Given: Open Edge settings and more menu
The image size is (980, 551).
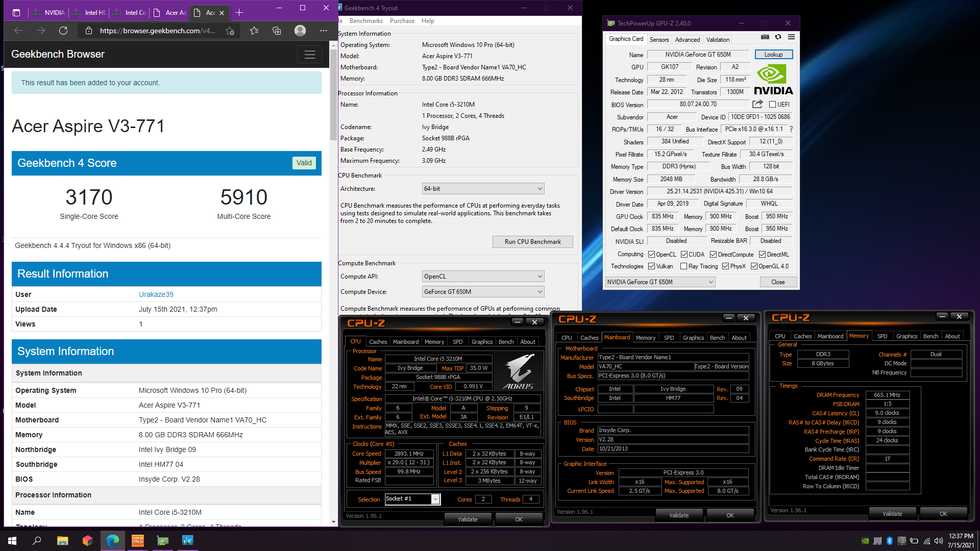Looking at the screenshot, I should click(324, 31).
